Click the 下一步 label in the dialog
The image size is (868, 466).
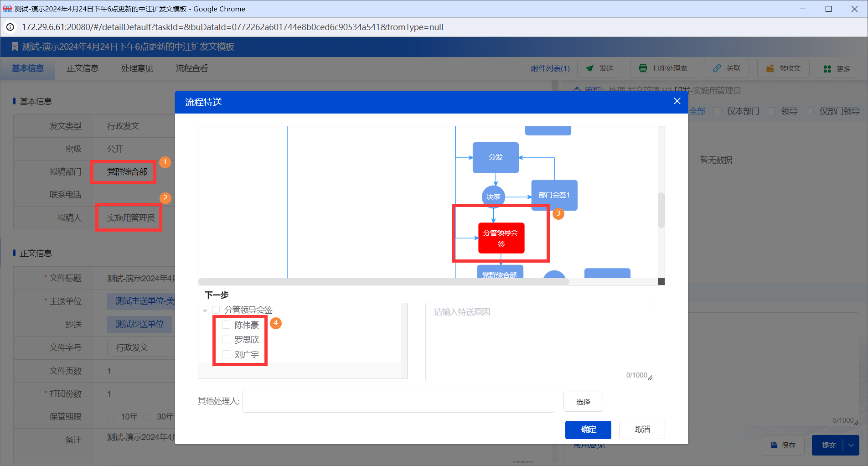[x=217, y=295]
